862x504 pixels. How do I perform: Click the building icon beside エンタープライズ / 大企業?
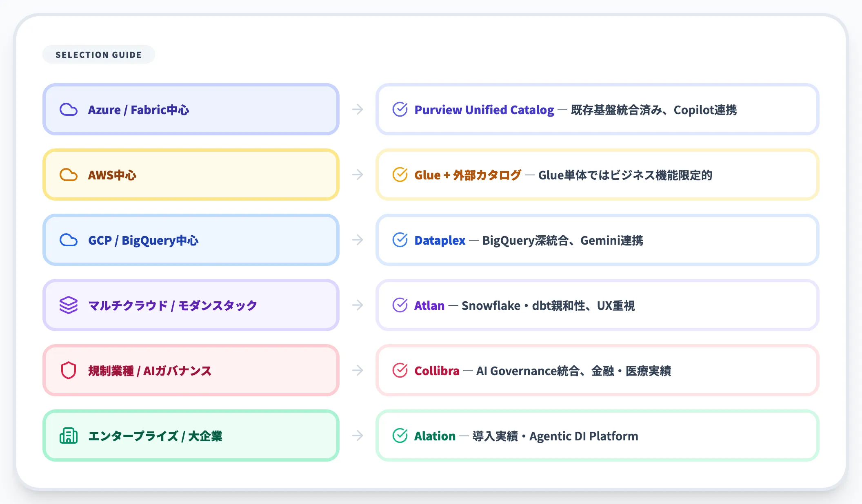tap(68, 436)
